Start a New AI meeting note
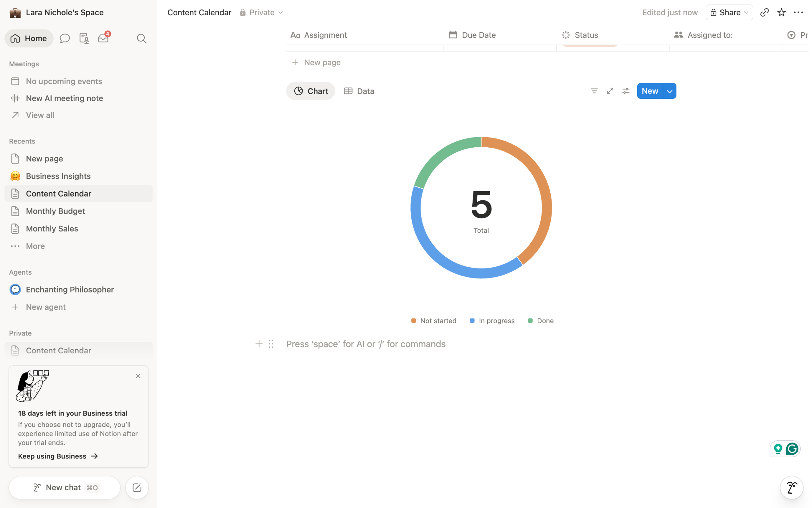The image size is (812, 508). point(79,98)
